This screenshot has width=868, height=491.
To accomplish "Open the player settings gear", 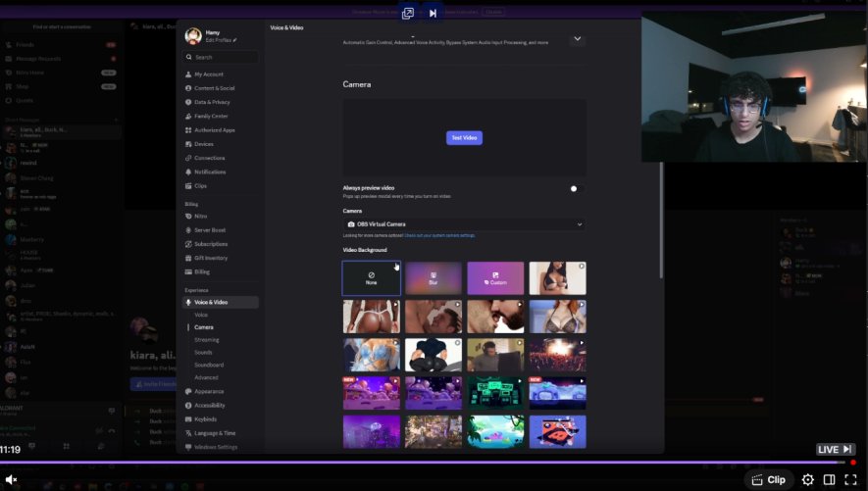I will 807,479.
